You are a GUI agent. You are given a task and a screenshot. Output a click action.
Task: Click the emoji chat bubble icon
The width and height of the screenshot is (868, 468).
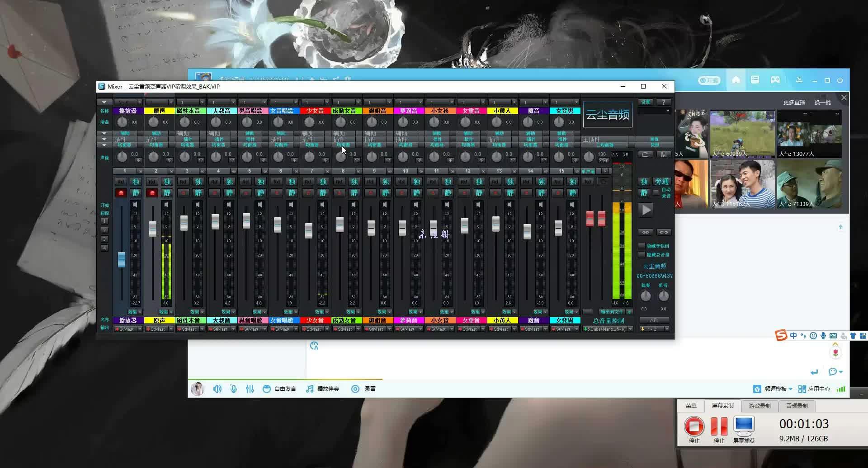click(833, 372)
